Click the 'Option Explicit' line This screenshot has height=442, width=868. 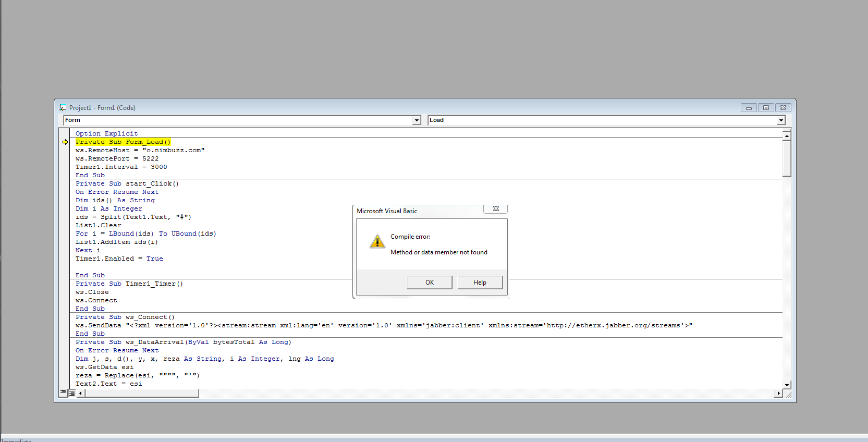point(107,133)
